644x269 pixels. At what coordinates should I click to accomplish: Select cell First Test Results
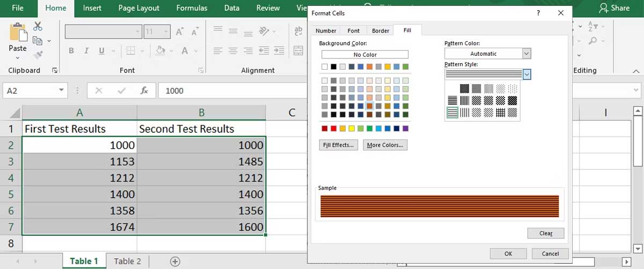pos(79,129)
